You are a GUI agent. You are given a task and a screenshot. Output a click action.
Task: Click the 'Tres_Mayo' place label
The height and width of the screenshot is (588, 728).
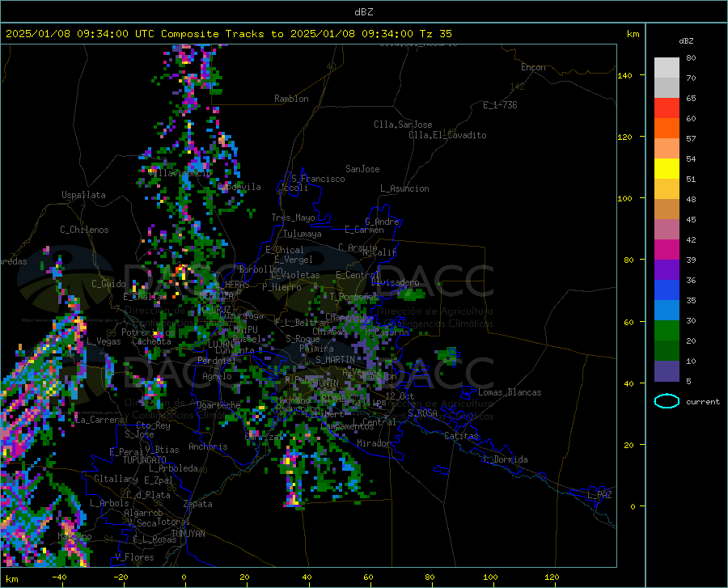click(293, 218)
